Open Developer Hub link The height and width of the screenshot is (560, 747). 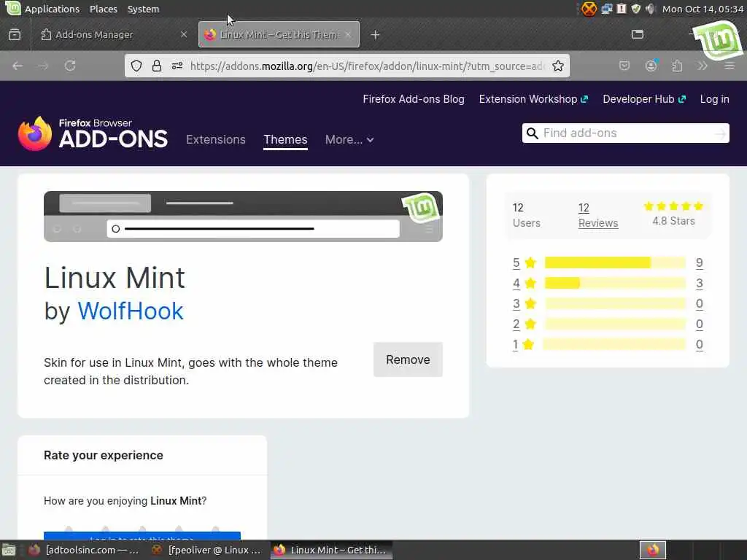tap(644, 99)
